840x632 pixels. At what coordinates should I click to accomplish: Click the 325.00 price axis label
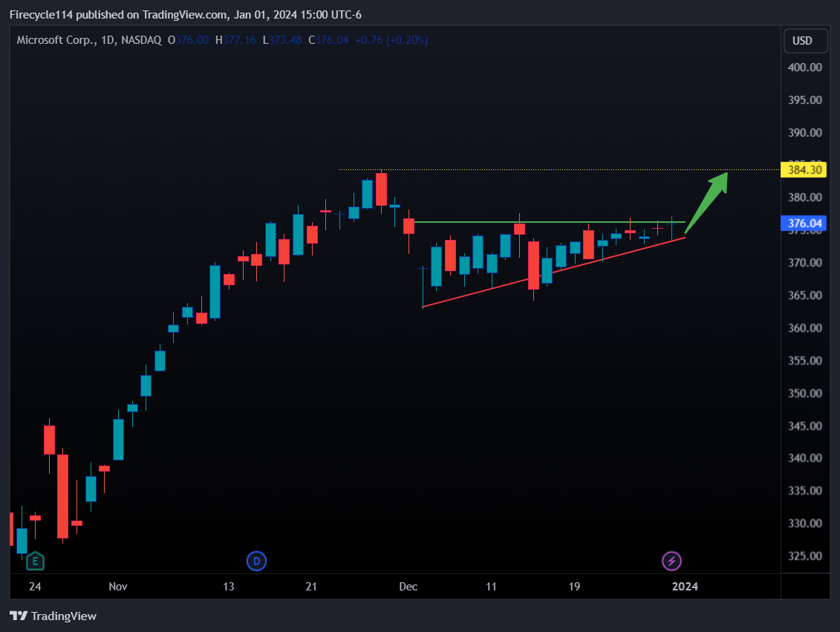tap(804, 556)
